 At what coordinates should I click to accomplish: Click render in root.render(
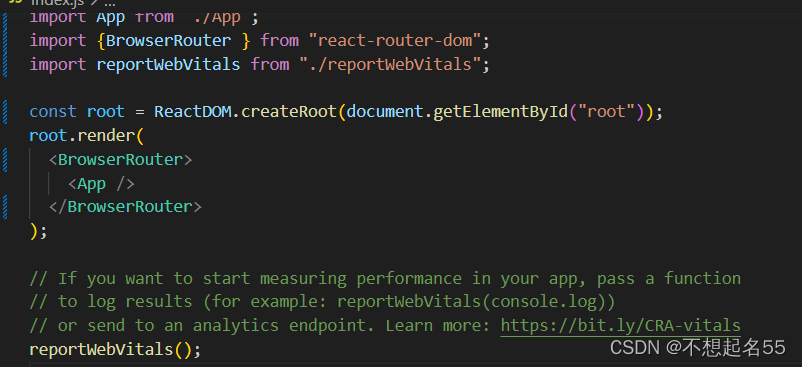tap(106, 135)
